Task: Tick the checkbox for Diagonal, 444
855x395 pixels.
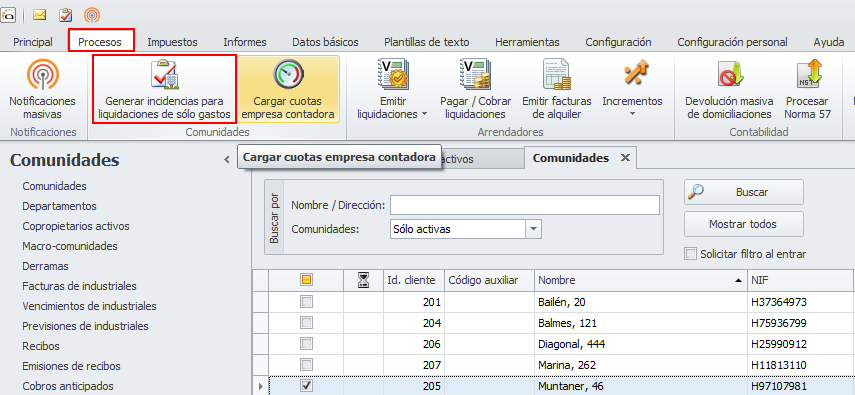Action: (x=306, y=344)
